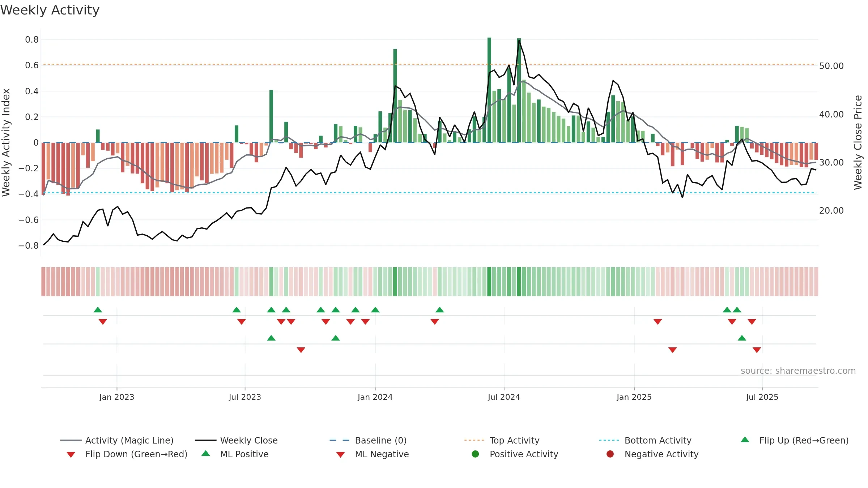Click the gray Magic Line legend swatch
The image size is (868, 488).
point(71,440)
